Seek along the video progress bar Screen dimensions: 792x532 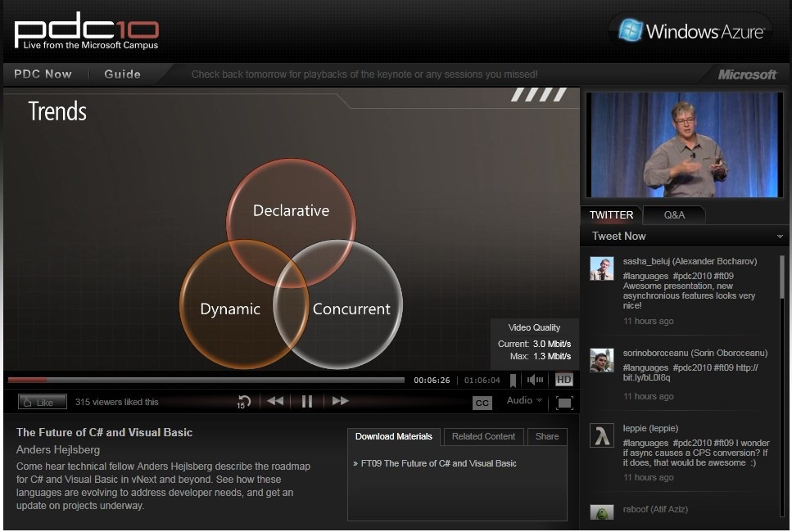pyautogui.click(x=206, y=380)
